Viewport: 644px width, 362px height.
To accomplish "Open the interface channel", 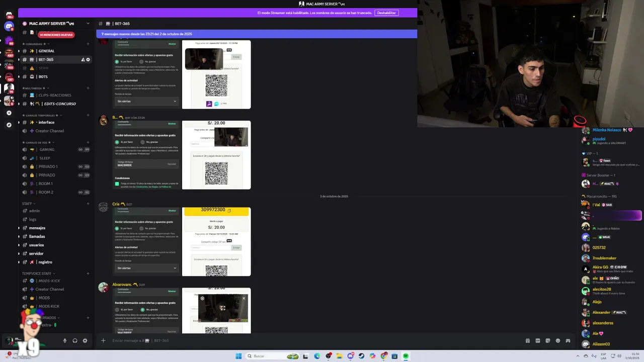I will click(56, 122).
